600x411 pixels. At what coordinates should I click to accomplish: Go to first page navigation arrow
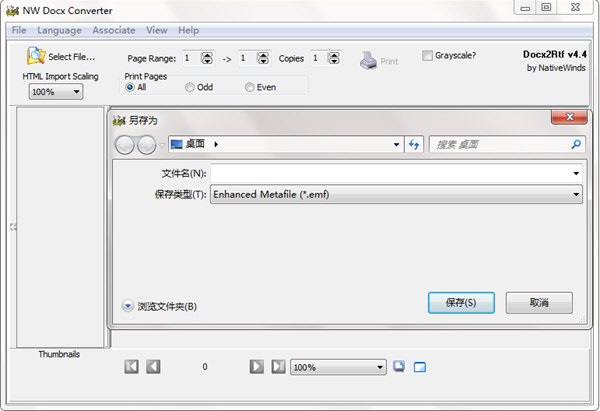pyautogui.click(x=131, y=367)
